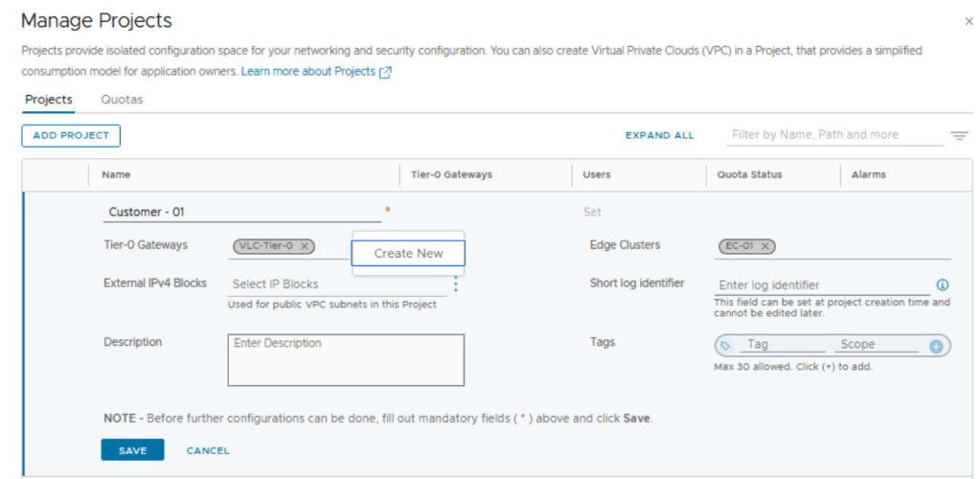The image size is (980, 479).
Task: Click three-dot menu next to IP Blocks
Action: click(x=456, y=284)
